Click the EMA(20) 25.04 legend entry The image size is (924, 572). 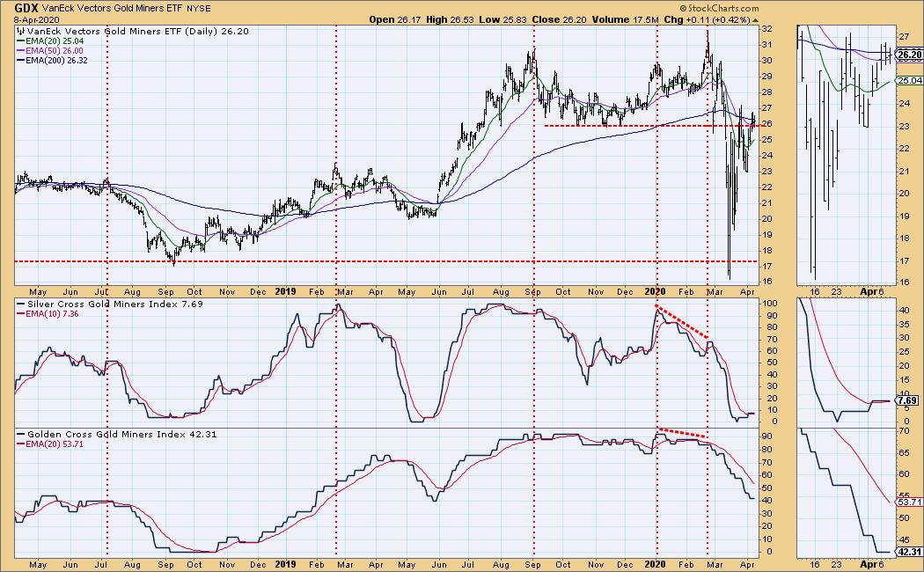[55, 41]
